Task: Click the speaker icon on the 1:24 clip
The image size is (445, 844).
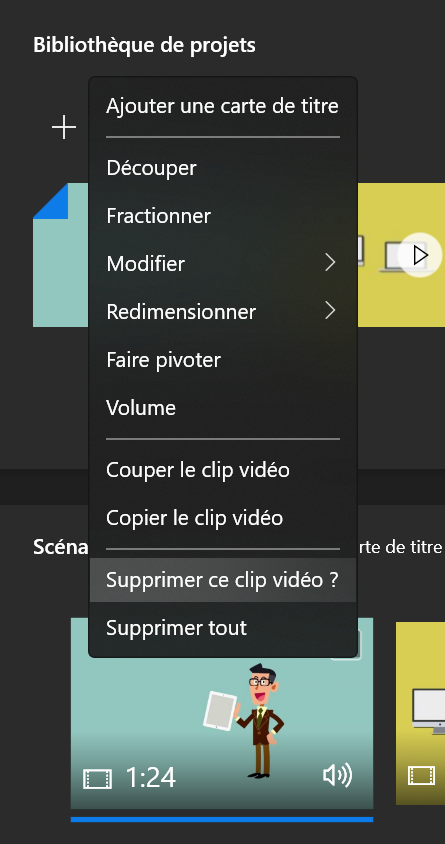Action: point(337,776)
